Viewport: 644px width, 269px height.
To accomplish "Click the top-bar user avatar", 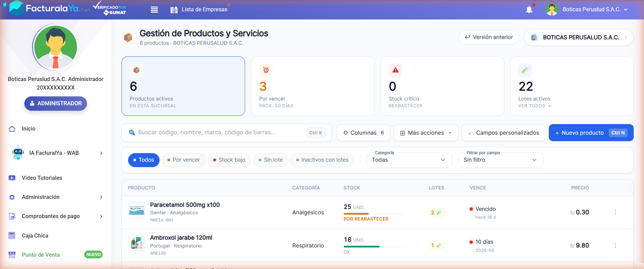I will pyautogui.click(x=552, y=10).
